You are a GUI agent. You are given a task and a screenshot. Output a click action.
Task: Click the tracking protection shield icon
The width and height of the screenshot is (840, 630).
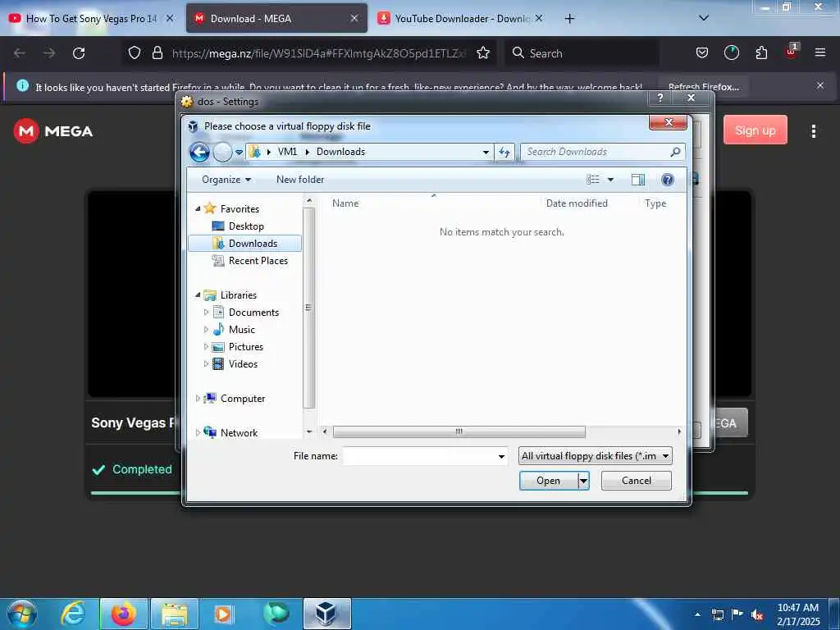pos(135,53)
